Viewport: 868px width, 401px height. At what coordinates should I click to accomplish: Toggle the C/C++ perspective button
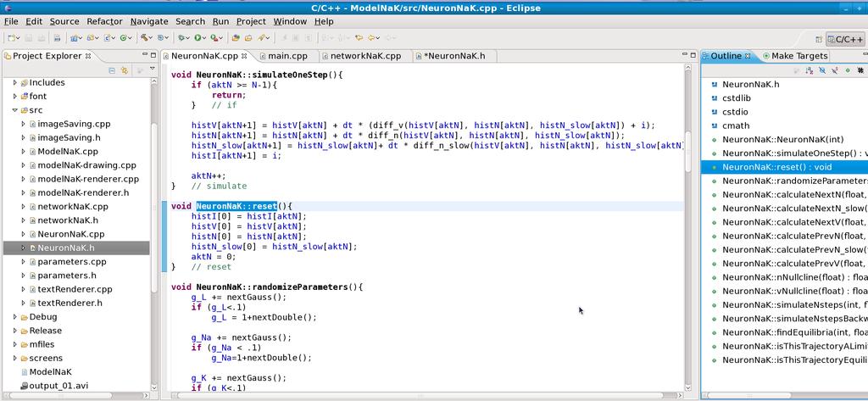pos(846,39)
